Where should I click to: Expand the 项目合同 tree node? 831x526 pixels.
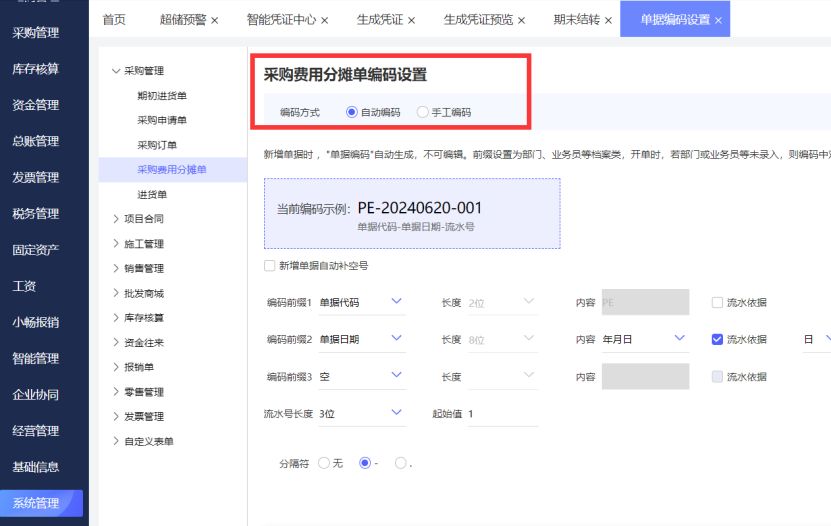click(116, 219)
